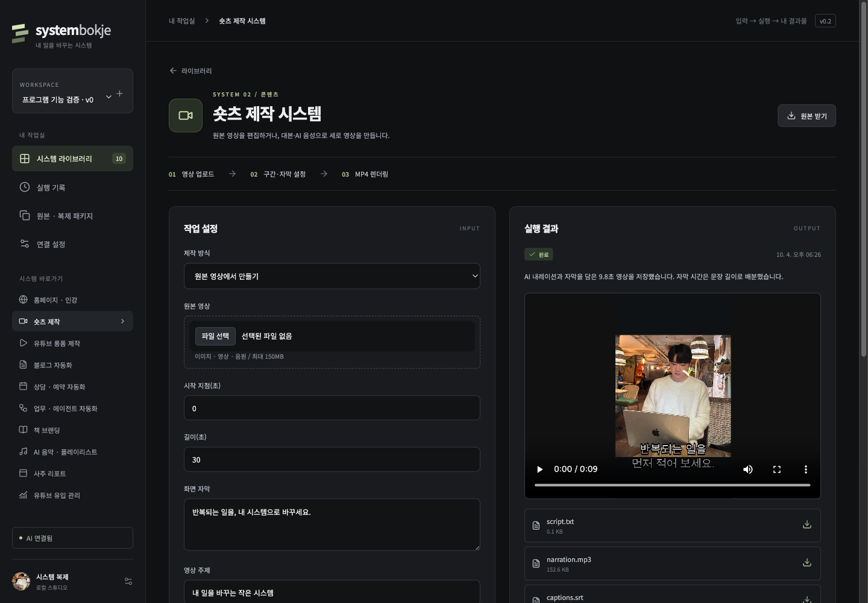The width and height of the screenshot is (868, 603).
Task: Expand the workspace selector chevron
Action: pos(108,96)
